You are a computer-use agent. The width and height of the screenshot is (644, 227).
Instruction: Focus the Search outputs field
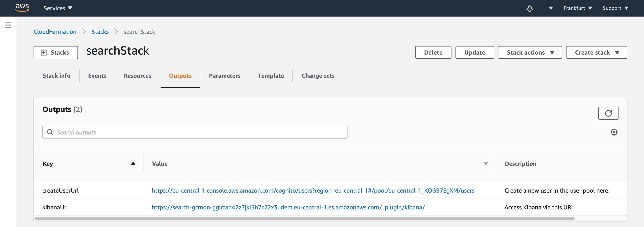click(x=195, y=132)
